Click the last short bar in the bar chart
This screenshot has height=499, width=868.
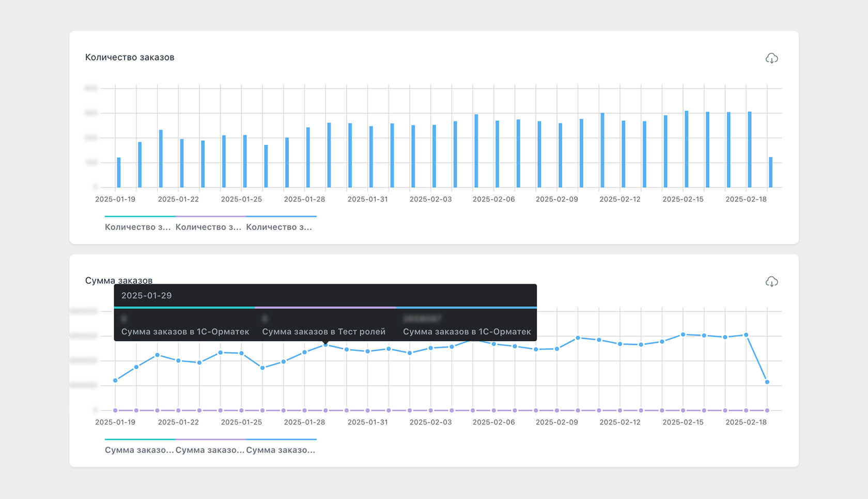click(770, 173)
